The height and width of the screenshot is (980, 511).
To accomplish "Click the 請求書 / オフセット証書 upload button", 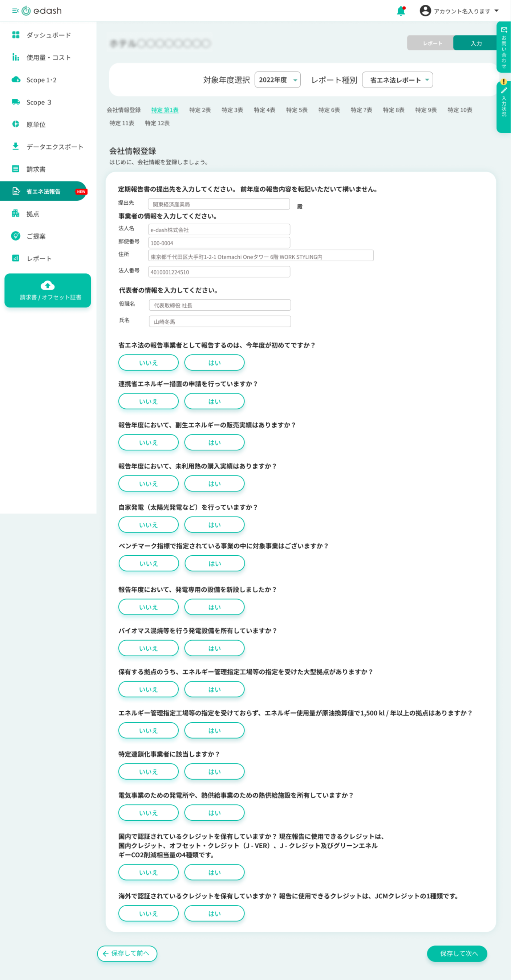I will [48, 290].
